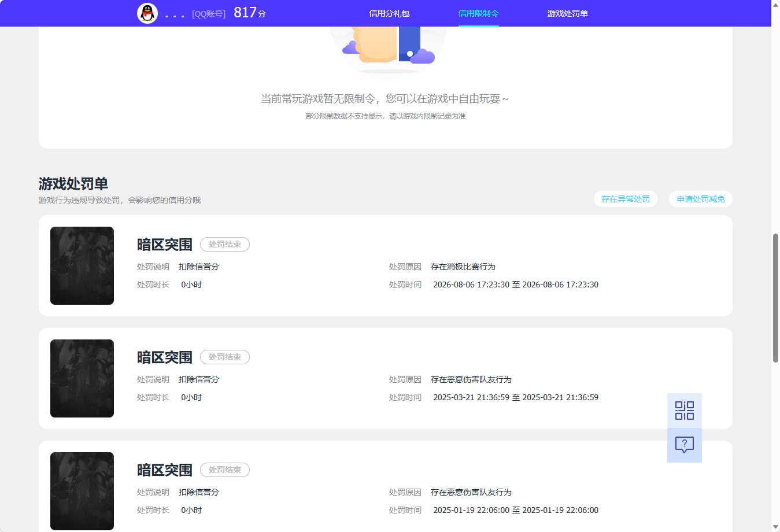Open game thumbnail of 2025-01-19 record

pos(82,491)
